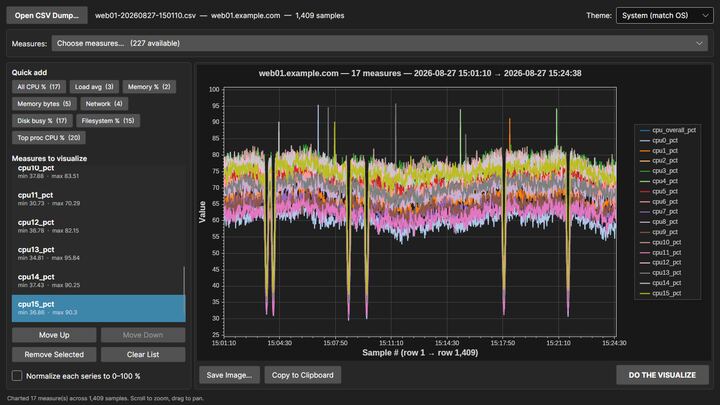
Task: Click cpu8_pct legend entry
Action: (659, 222)
